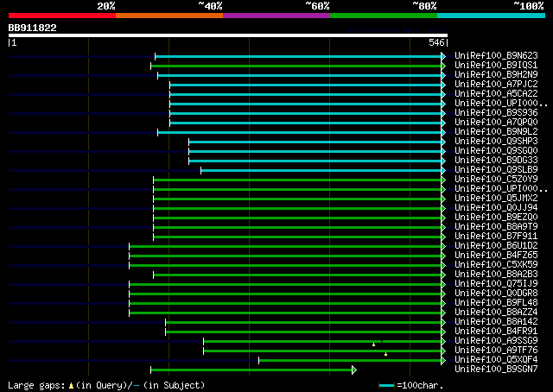Image resolution: width=553 pixels, height=392 pixels.
Task: Open hit UniRef100_B9FL48
Action: (496, 303)
